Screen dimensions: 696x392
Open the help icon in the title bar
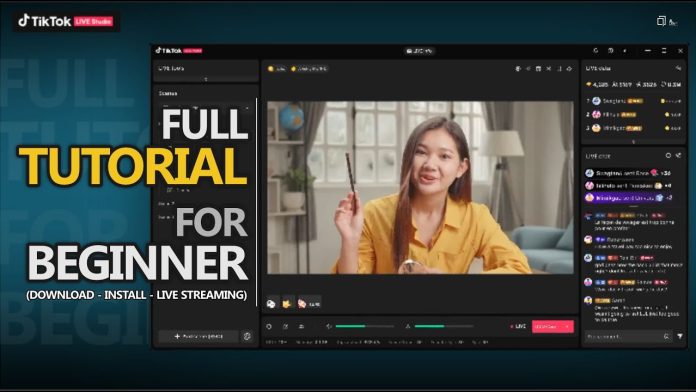coord(611,51)
